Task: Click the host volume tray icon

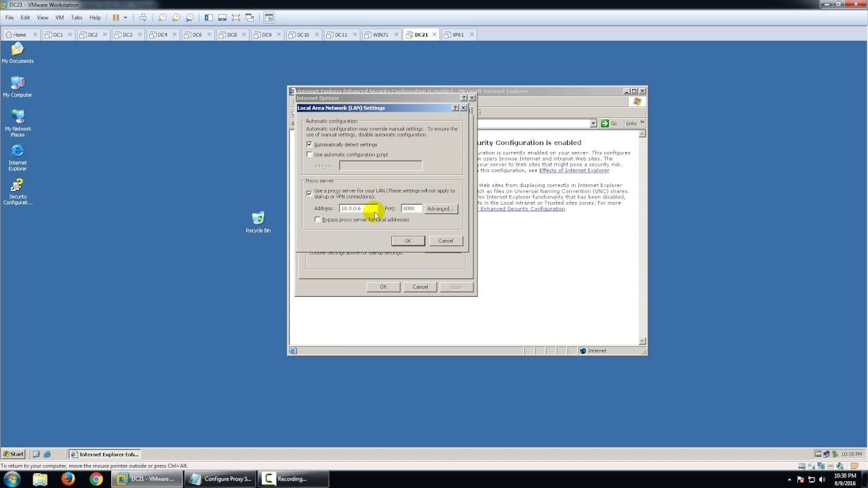Action: pos(823,479)
